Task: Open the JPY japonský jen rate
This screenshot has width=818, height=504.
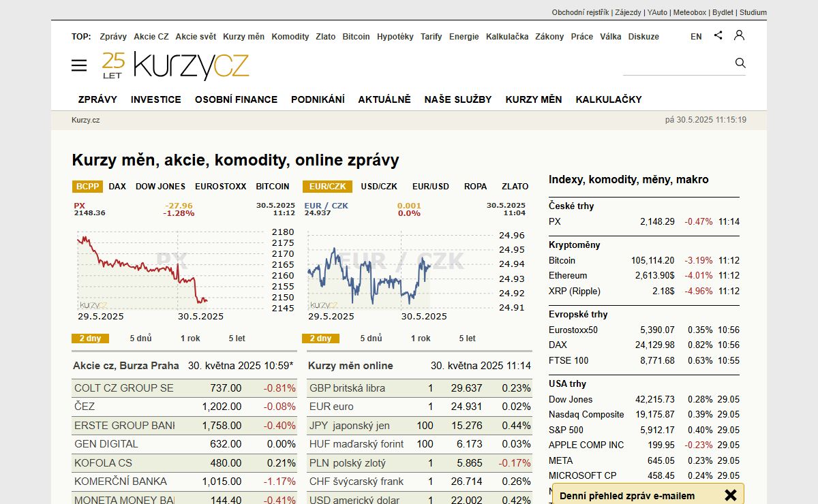Action: tap(419, 426)
